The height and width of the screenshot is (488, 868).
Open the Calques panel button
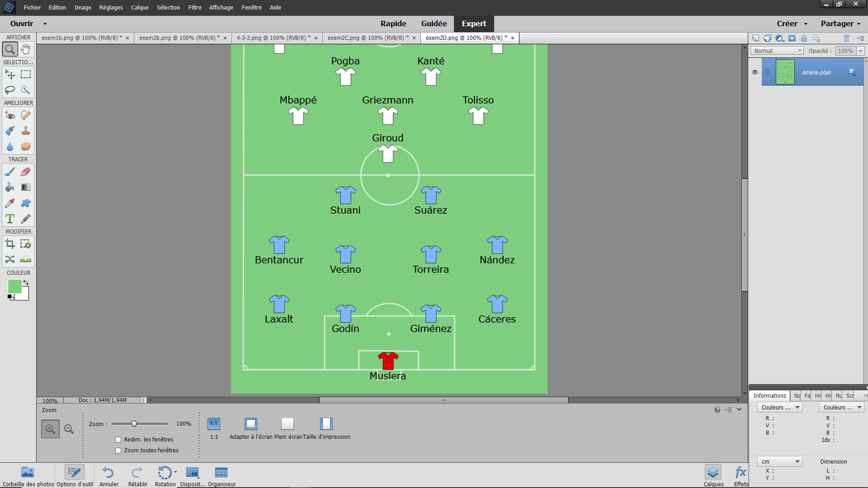pyautogui.click(x=713, y=476)
